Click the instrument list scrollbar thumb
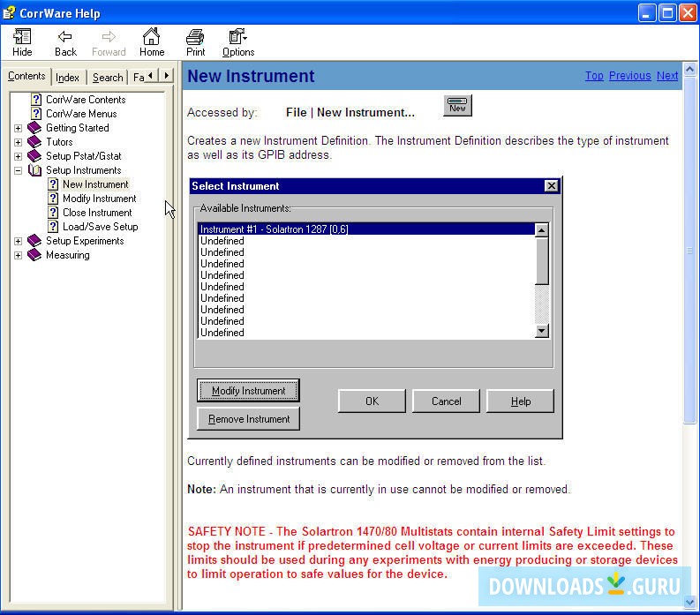 (541, 260)
